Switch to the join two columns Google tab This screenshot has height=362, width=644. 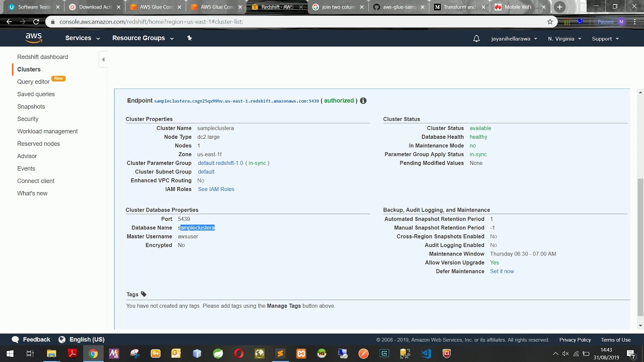(337, 7)
